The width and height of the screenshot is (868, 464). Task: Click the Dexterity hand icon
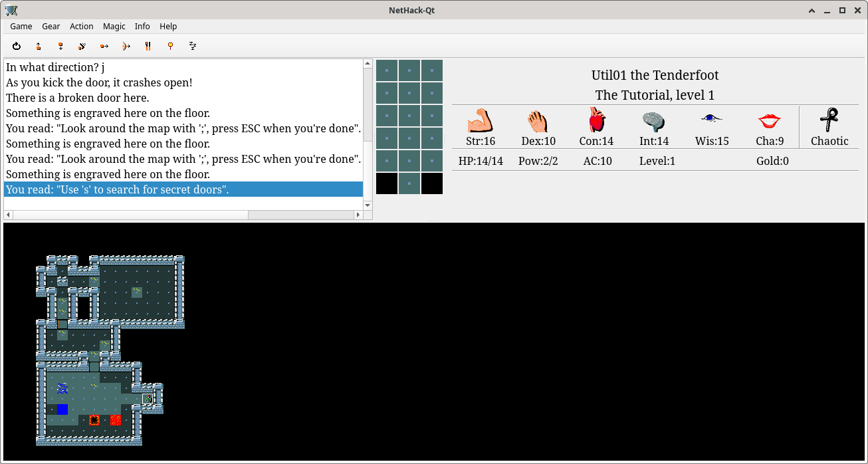tap(538, 120)
